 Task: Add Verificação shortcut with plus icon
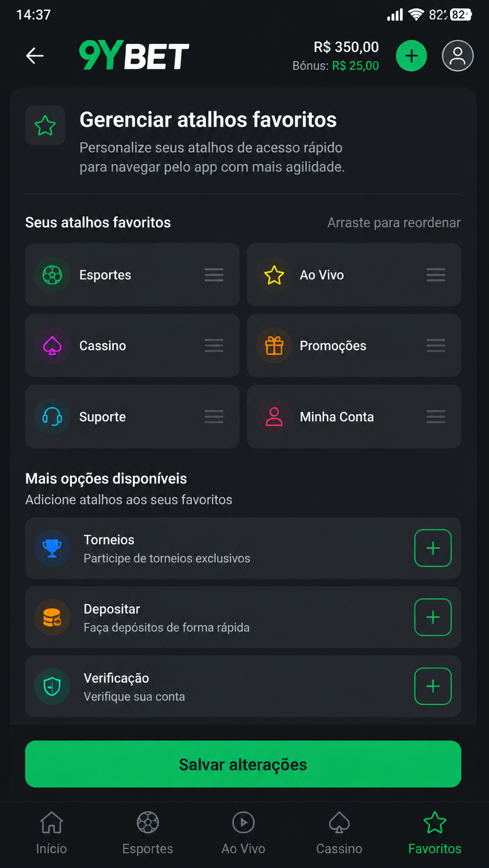pos(433,686)
